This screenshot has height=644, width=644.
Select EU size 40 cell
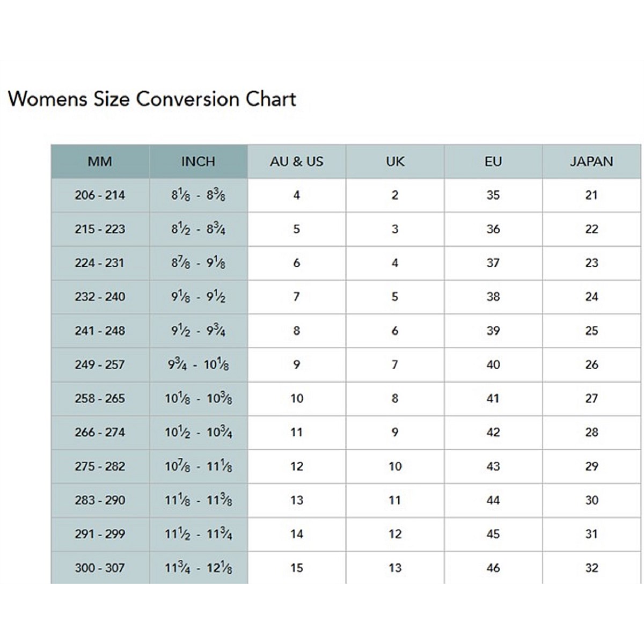493,365
